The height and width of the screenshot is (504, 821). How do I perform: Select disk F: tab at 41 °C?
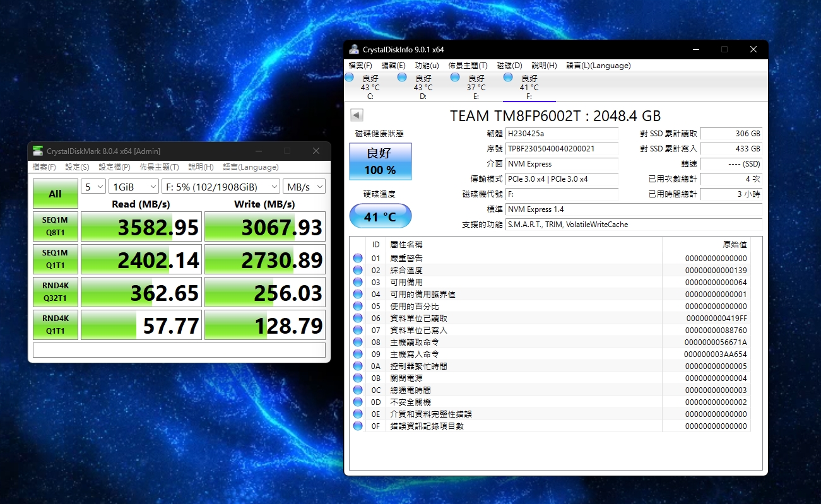(529, 87)
